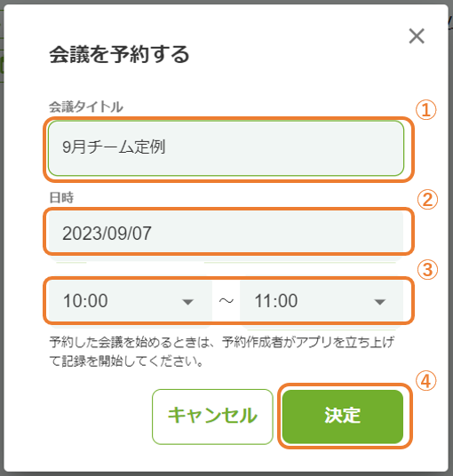The width and height of the screenshot is (453, 476).
Task: Click the circled number 1 annotation
Action: click(x=426, y=109)
